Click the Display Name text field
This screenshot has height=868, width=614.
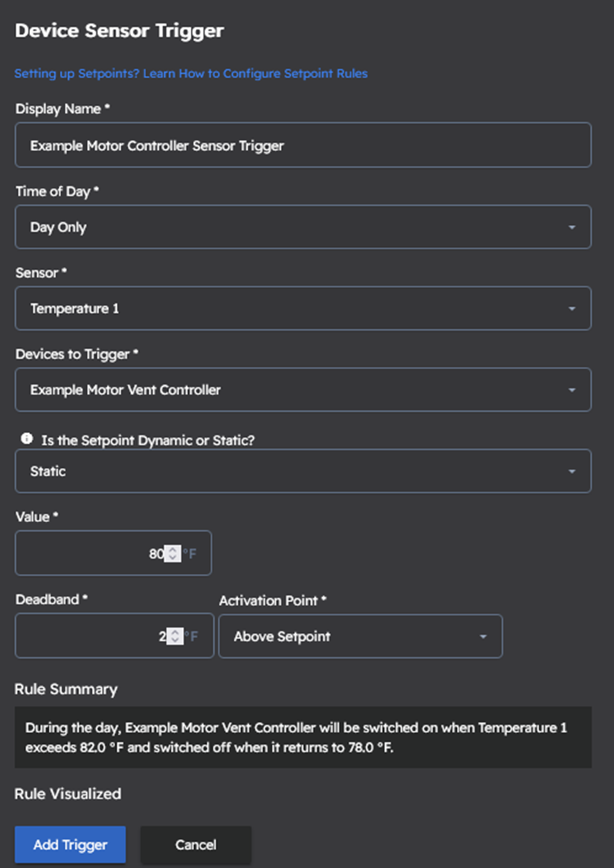[302, 145]
